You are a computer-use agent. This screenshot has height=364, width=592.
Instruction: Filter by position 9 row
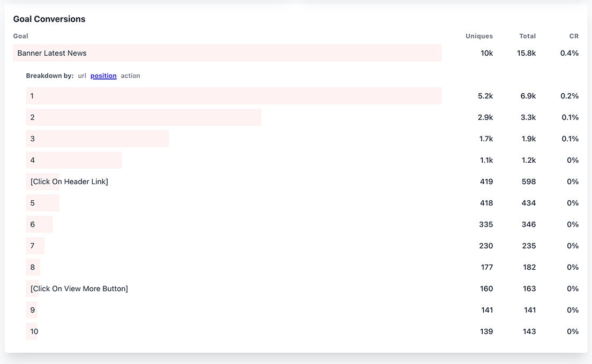33,310
